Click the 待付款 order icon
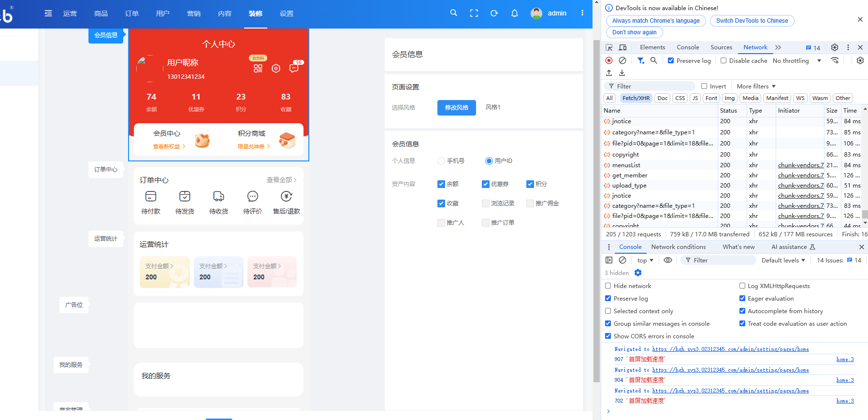 point(151,196)
